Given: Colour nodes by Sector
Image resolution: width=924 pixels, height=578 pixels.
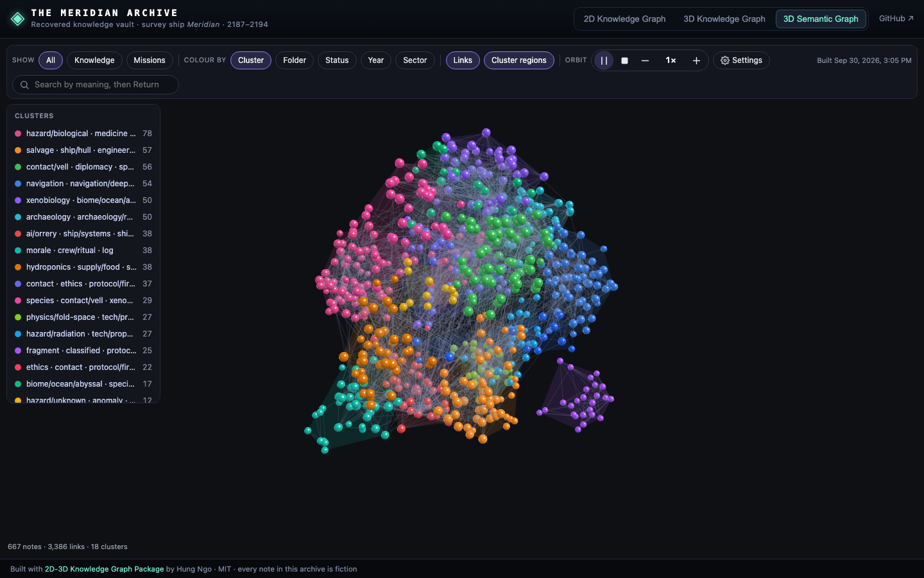Looking at the screenshot, I should pos(415,60).
